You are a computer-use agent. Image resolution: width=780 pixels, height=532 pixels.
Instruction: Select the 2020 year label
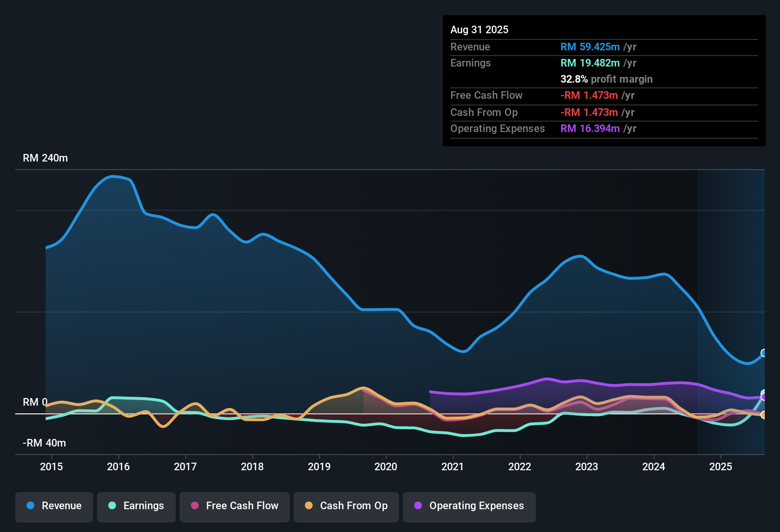pos(386,466)
